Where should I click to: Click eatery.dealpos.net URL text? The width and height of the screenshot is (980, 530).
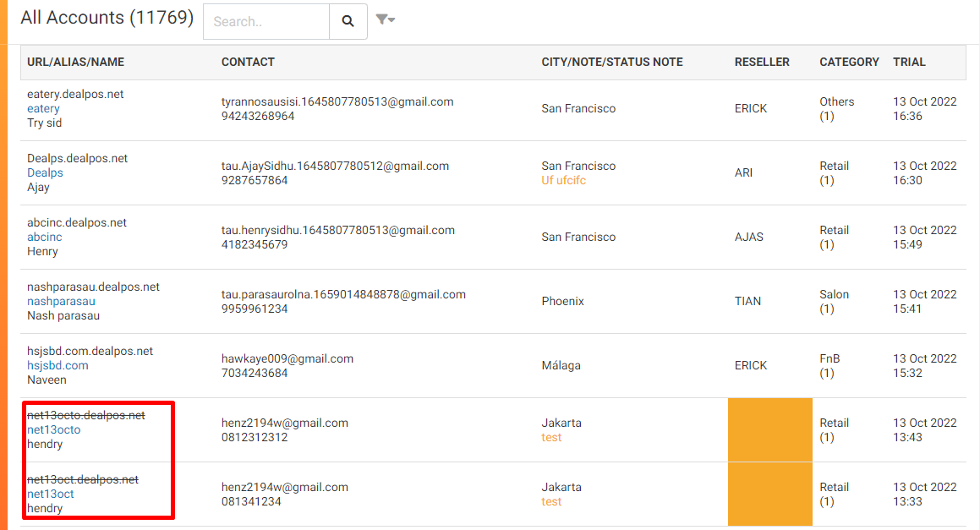[x=75, y=95]
